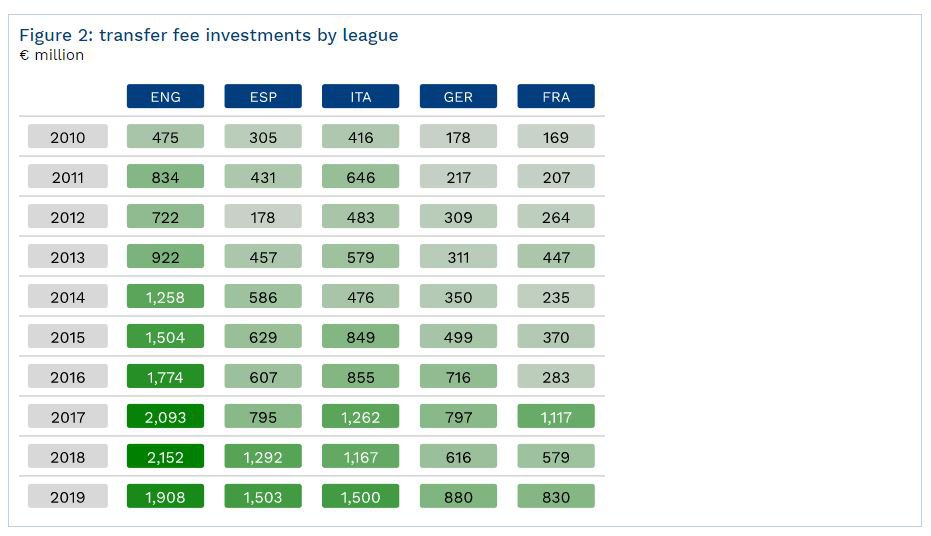The image size is (931, 536).
Task: Click the 834 ENG 2011 cell
Action: pyautogui.click(x=165, y=176)
